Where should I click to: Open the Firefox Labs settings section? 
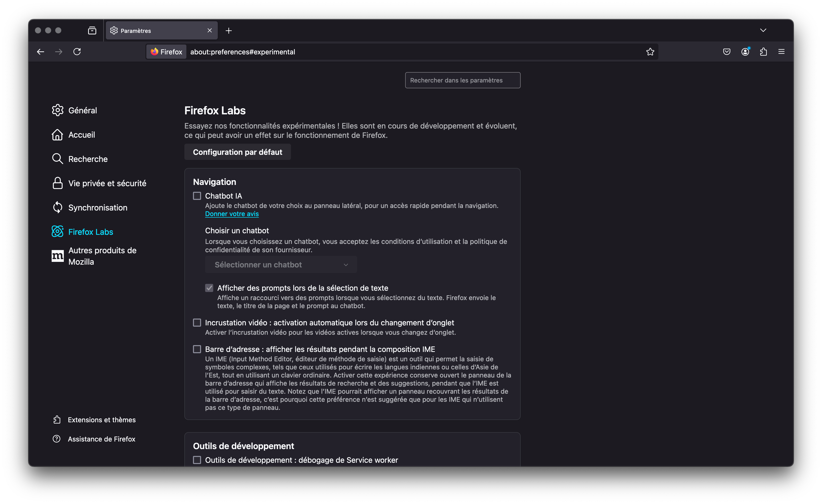(x=90, y=232)
